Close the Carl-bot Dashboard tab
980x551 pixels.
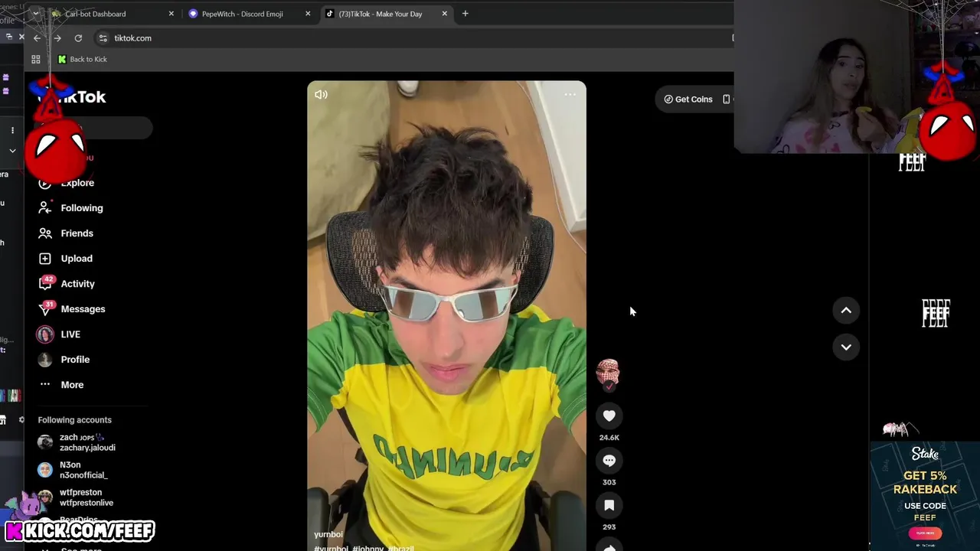point(171,14)
